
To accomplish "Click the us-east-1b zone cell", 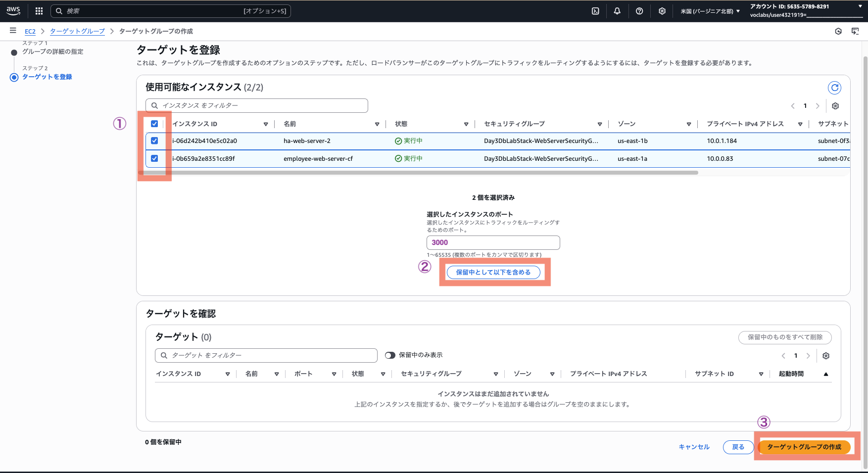I will click(632, 141).
